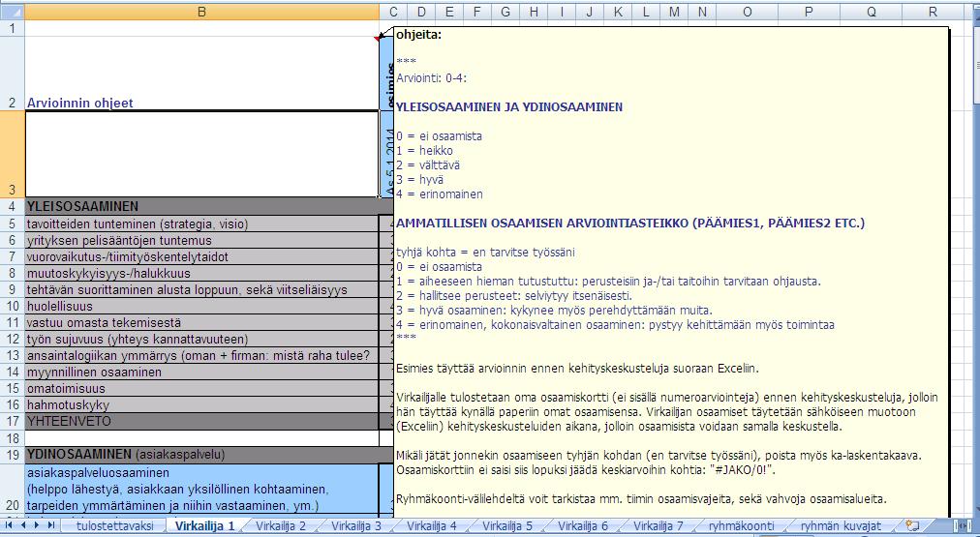Select the Virkailija 1 sheet tab
The image size is (980, 537).
tap(205, 525)
